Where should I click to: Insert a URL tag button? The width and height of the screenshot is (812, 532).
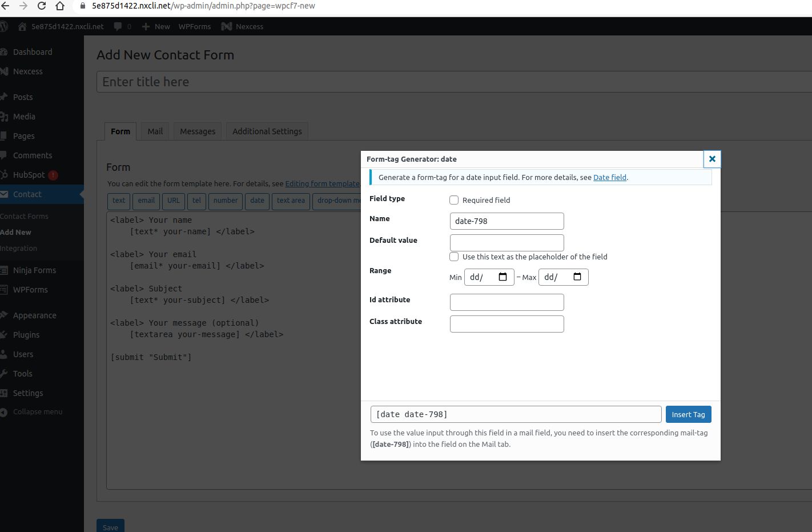point(174,201)
